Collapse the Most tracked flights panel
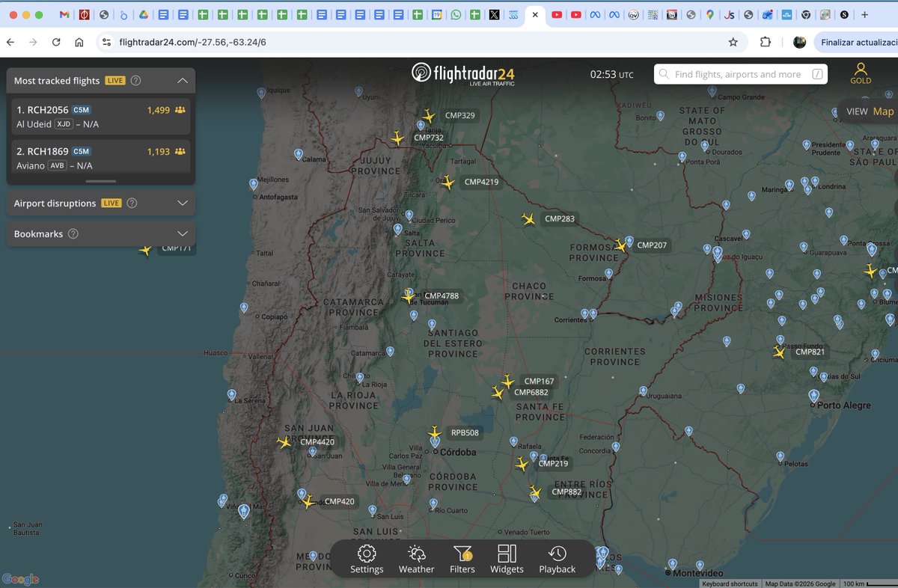Image resolution: width=898 pixels, height=588 pixels. [x=183, y=80]
